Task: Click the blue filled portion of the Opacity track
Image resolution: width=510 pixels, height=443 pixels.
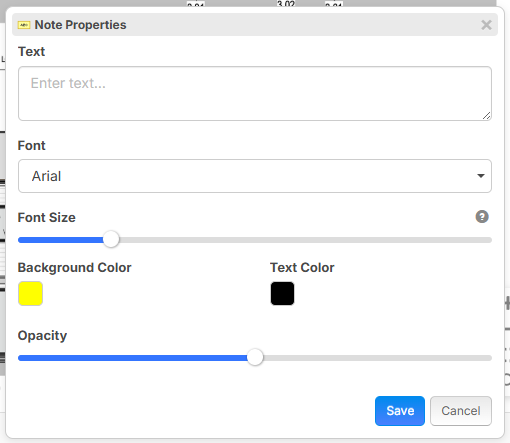Action: click(x=133, y=358)
